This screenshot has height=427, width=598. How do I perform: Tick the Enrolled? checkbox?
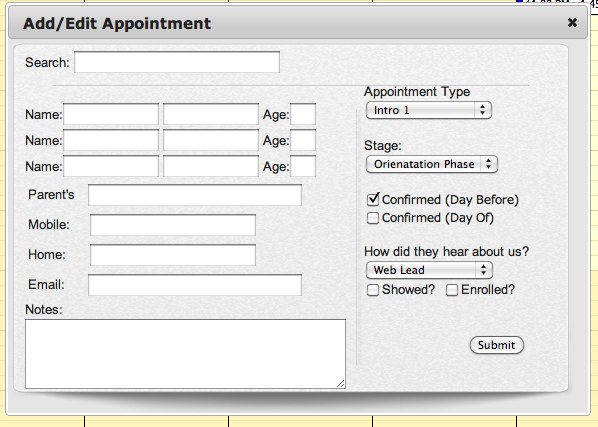pyautogui.click(x=452, y=290)
